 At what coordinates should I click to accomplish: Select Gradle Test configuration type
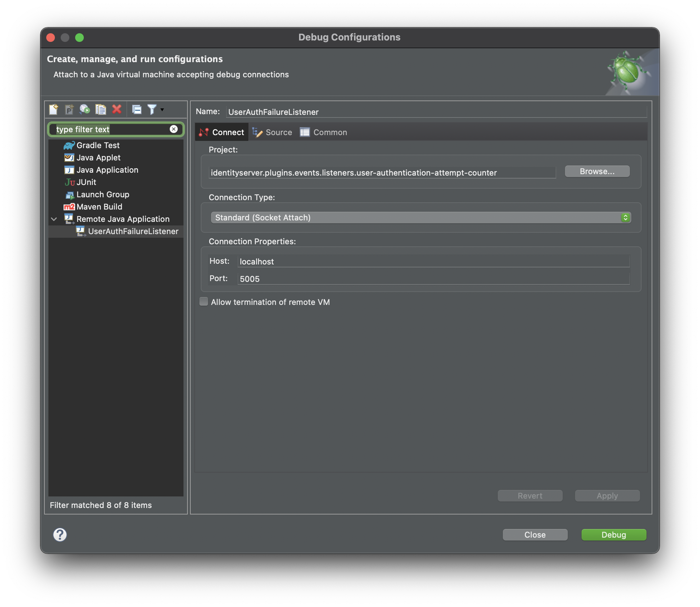click(98, 145)
